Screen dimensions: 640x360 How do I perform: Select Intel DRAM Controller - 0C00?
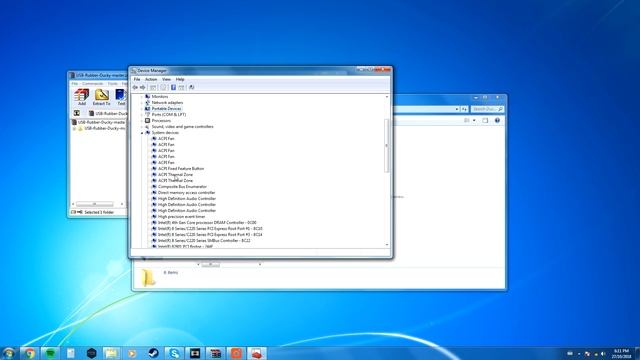[207, 222]
